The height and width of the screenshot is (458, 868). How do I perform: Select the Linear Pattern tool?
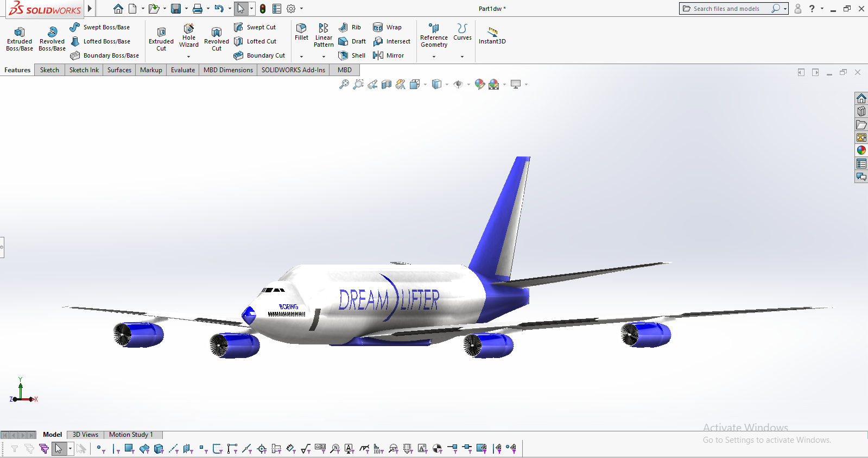[x=324, y=35]
